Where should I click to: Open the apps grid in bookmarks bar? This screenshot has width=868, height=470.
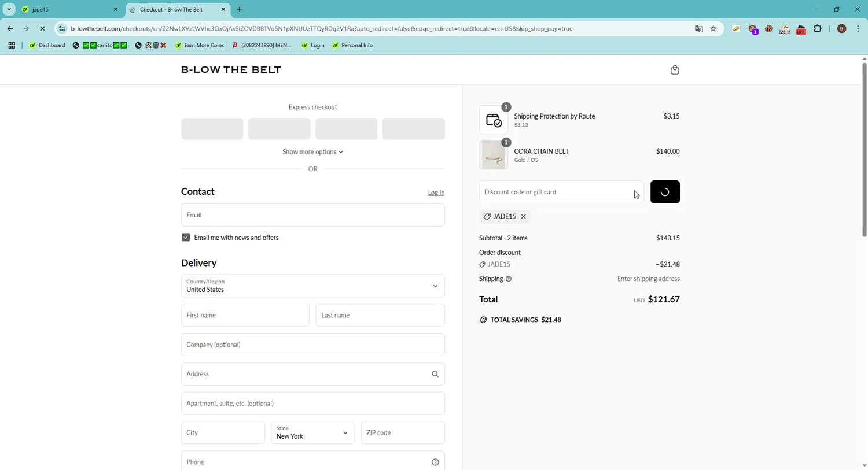12,45
